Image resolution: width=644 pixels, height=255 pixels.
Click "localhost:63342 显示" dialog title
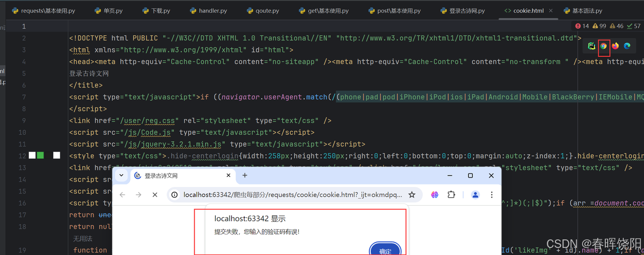[x=250, y=218]
